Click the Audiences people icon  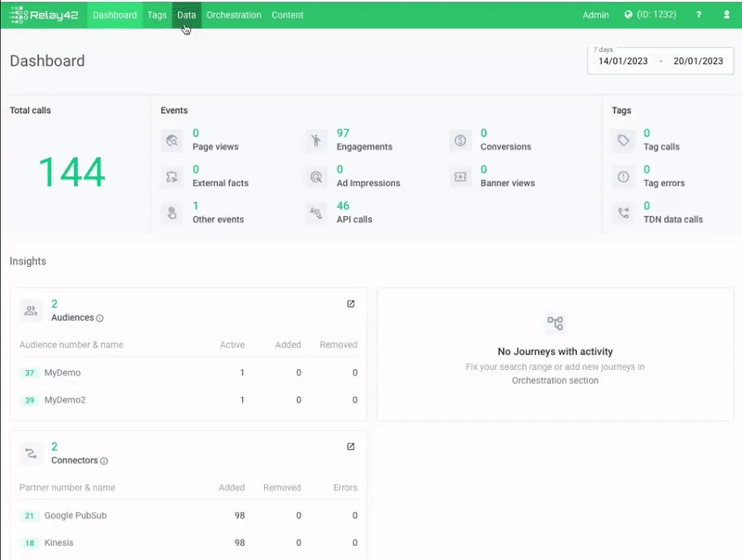click(31, 311)
